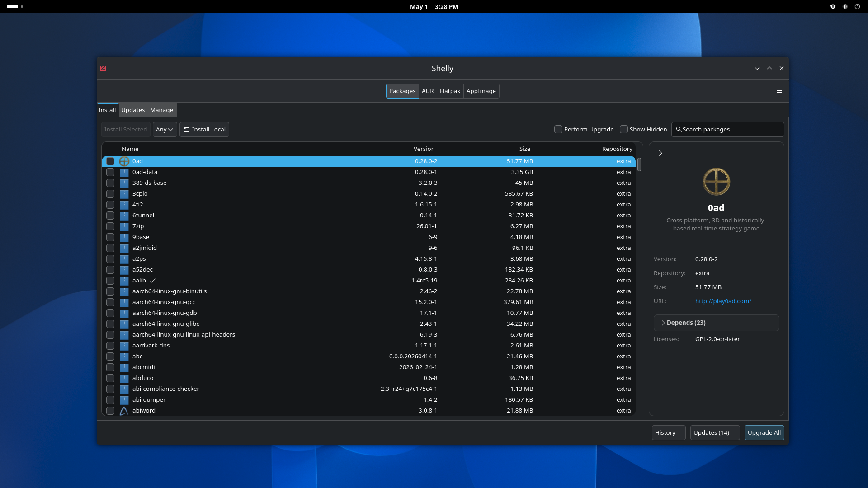
Task: Open the volume icon in top bar
Action: tap(845, 7)
